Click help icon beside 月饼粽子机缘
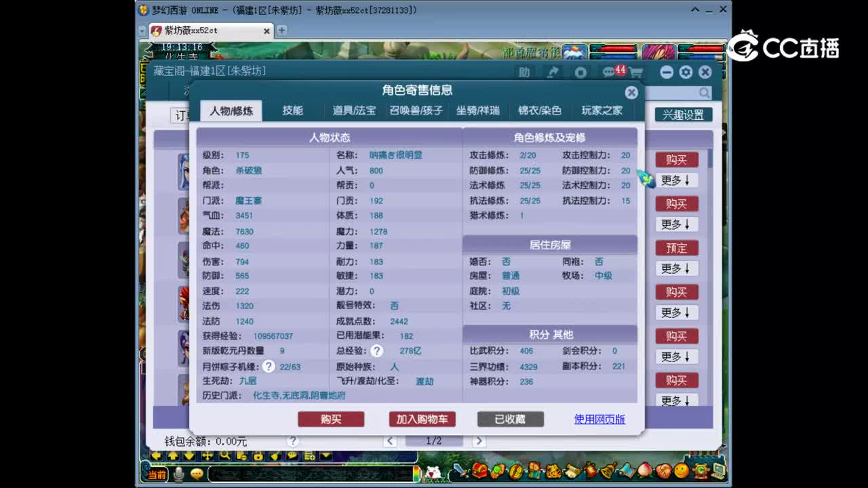Screen dimensions: 868x488 pyautogui.click(x=269, y=366)
